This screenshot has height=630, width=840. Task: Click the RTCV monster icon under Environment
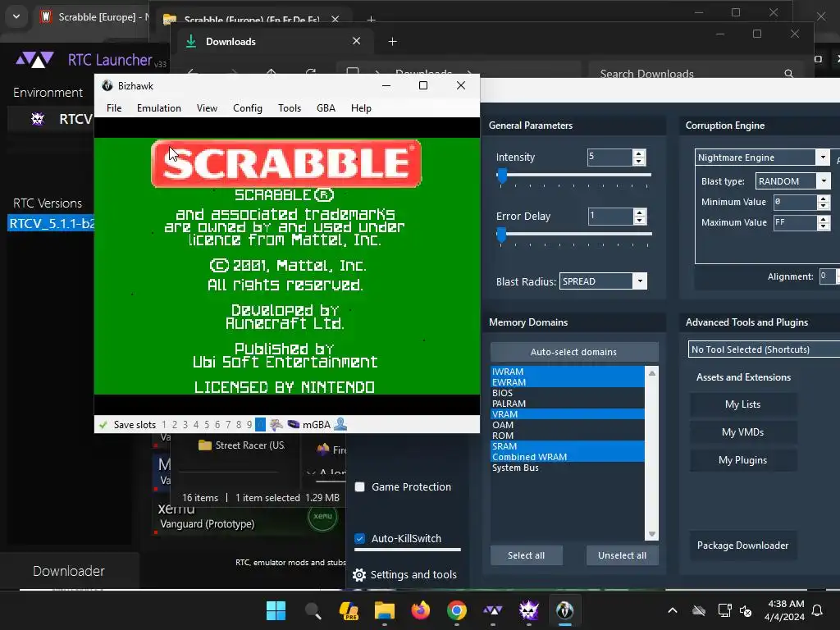pyautogui.click(x=38, y=118)
